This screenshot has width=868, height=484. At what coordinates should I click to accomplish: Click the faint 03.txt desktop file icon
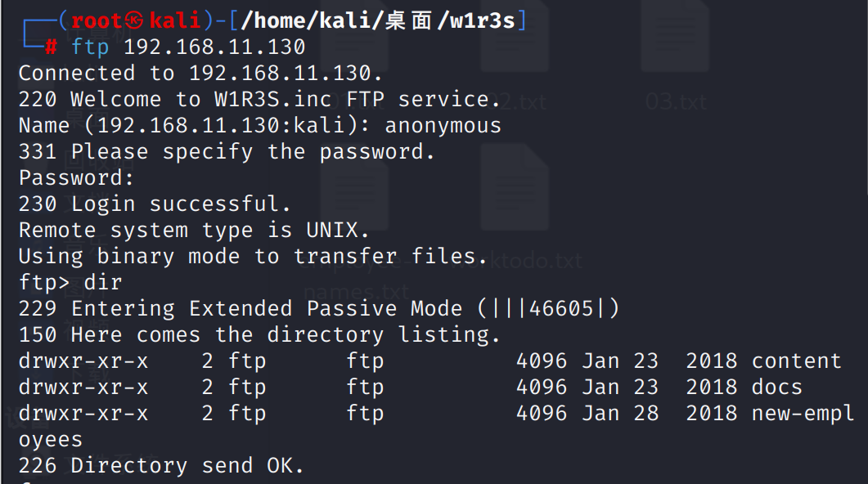(x=676, y=37)
